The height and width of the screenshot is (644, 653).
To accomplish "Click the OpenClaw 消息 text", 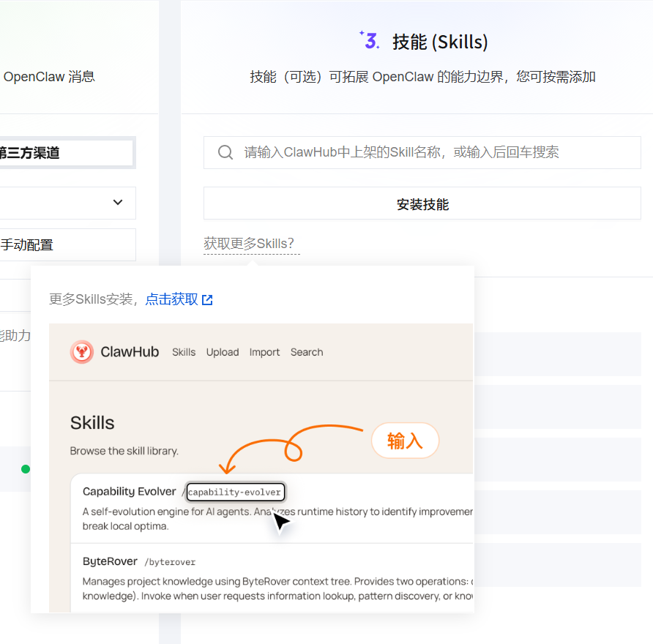I will click(49, 77).
